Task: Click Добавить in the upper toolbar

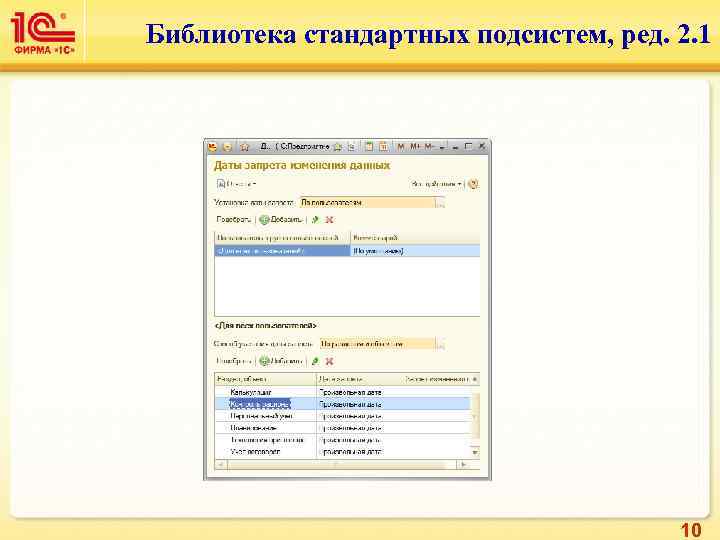Action: click(x=281, y=219)
